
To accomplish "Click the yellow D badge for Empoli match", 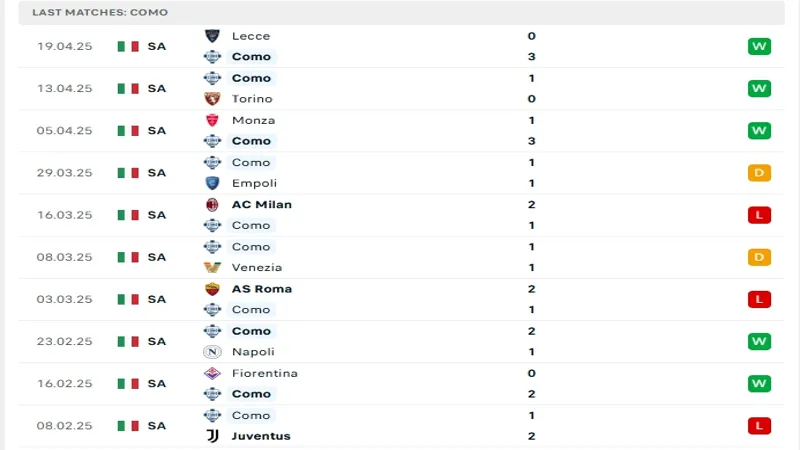I will click(x=759, y=173).
